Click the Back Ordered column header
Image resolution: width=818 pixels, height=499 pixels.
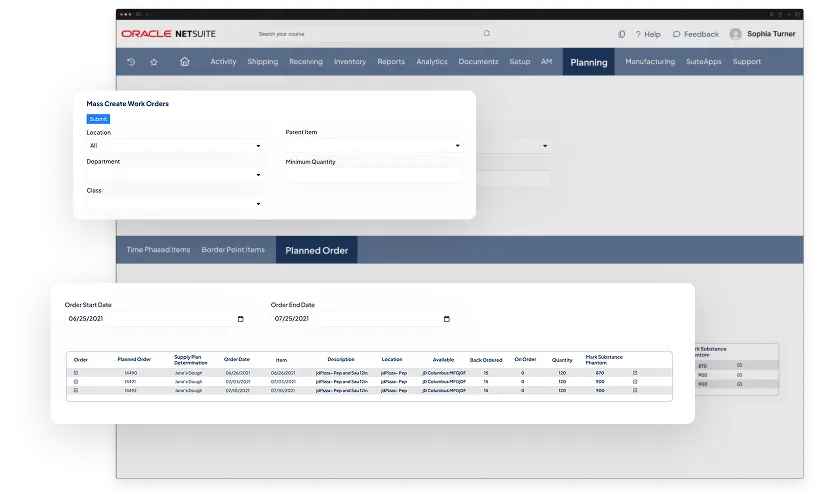pos(486,360)
